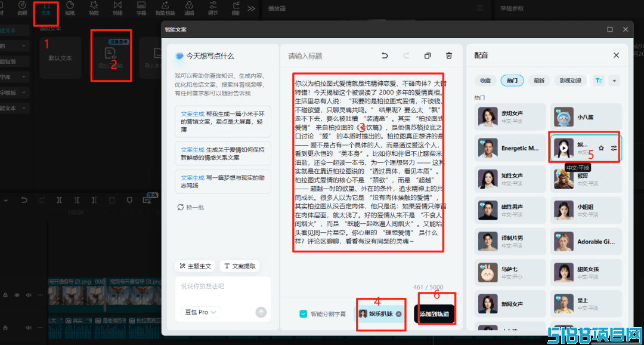Choose the 亲切女声 voice
This screenshot has height=345, width=644.
click(x=510, y=117)
